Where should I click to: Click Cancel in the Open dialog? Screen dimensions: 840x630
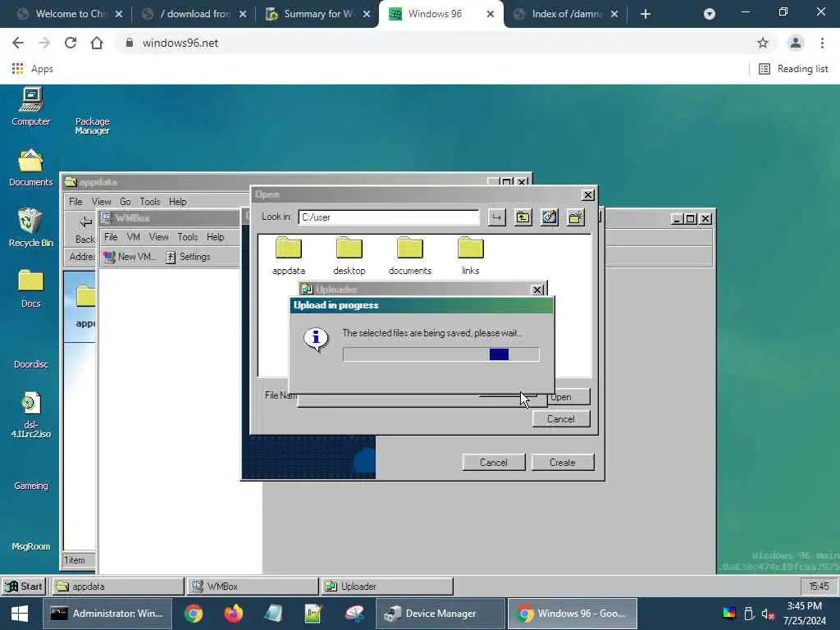click(x=561, y=419)
